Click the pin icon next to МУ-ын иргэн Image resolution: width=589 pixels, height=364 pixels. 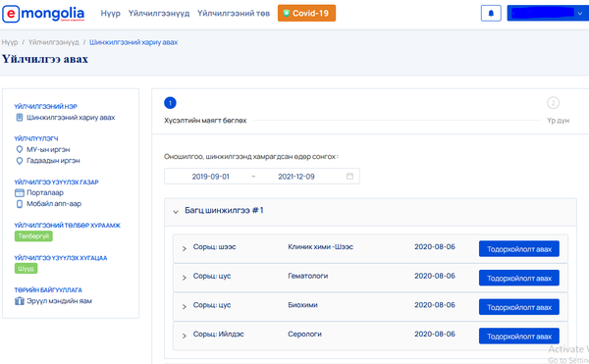click(x=20, y=149)
